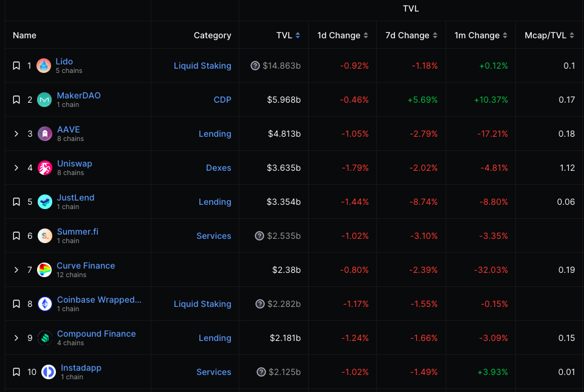This screenshot has width=584, height=392.
Task: Bookmark the JustLend protocol row
Action: click(x=16, y=202)
